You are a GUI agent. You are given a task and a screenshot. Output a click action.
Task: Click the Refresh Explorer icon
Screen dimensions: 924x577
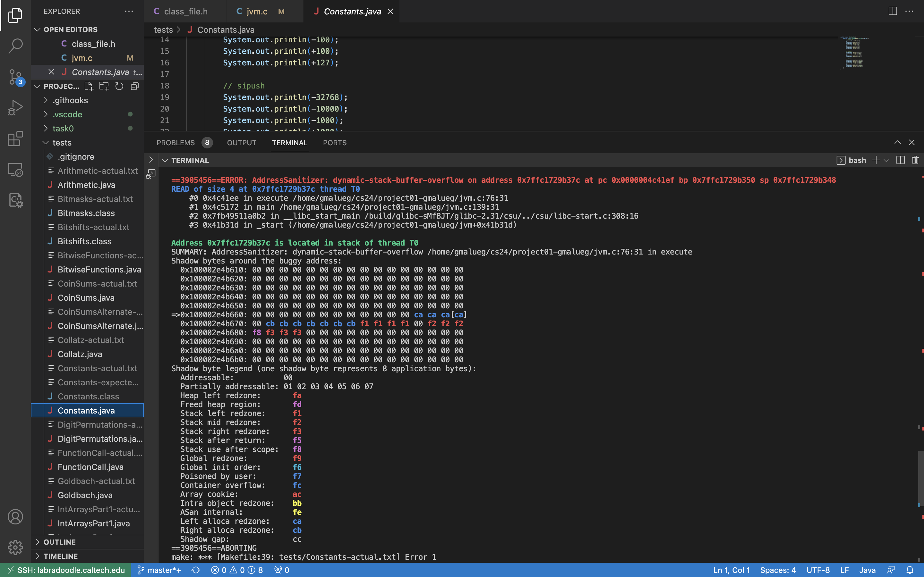click(x=119, y=86)
